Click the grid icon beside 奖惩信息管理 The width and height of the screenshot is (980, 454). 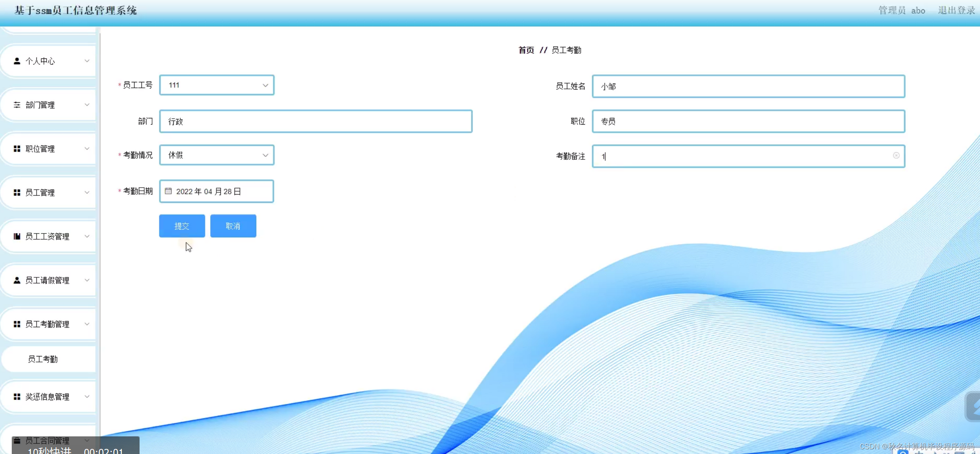click(x=17, y=397)
